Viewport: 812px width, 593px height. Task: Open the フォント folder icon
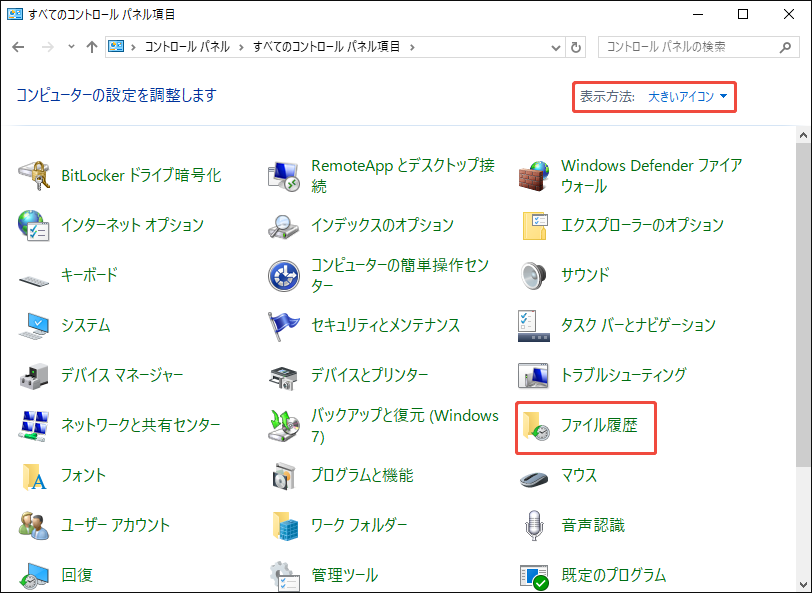click(34, 476)
